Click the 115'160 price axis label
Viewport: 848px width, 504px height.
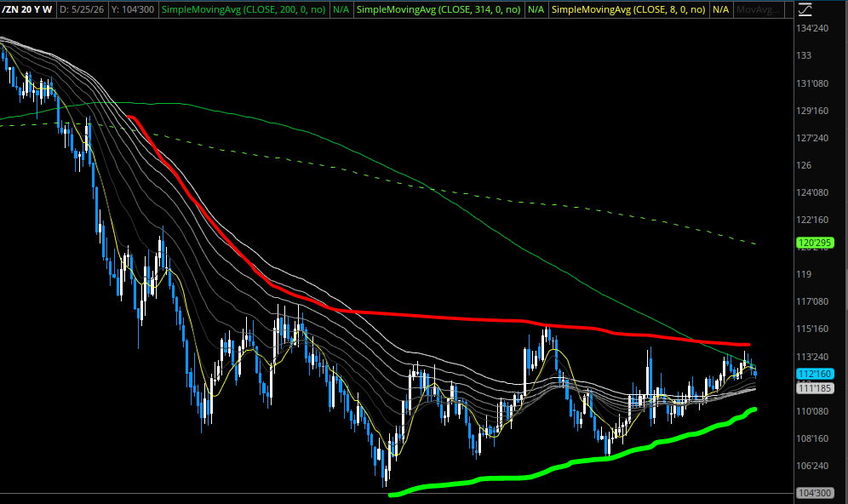(812, 329)
